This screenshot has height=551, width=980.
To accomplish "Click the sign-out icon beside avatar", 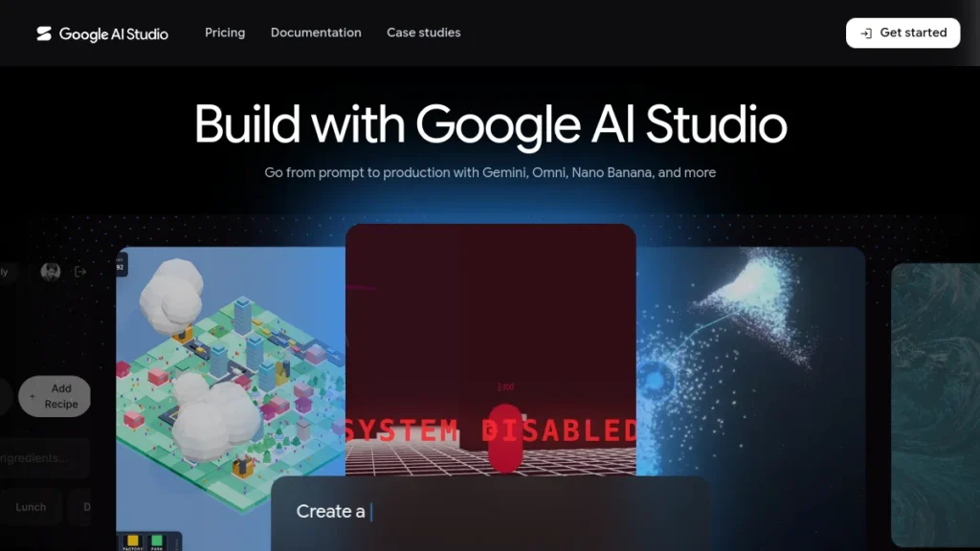I will point(80,272).
